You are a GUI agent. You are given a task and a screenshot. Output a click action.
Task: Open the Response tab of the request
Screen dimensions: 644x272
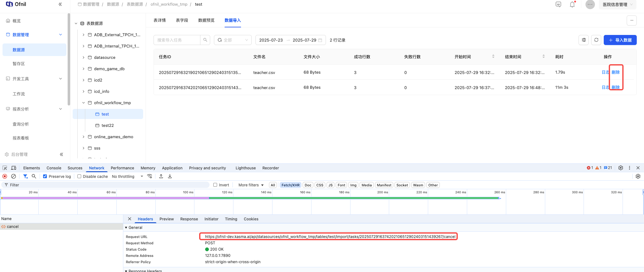189,219
